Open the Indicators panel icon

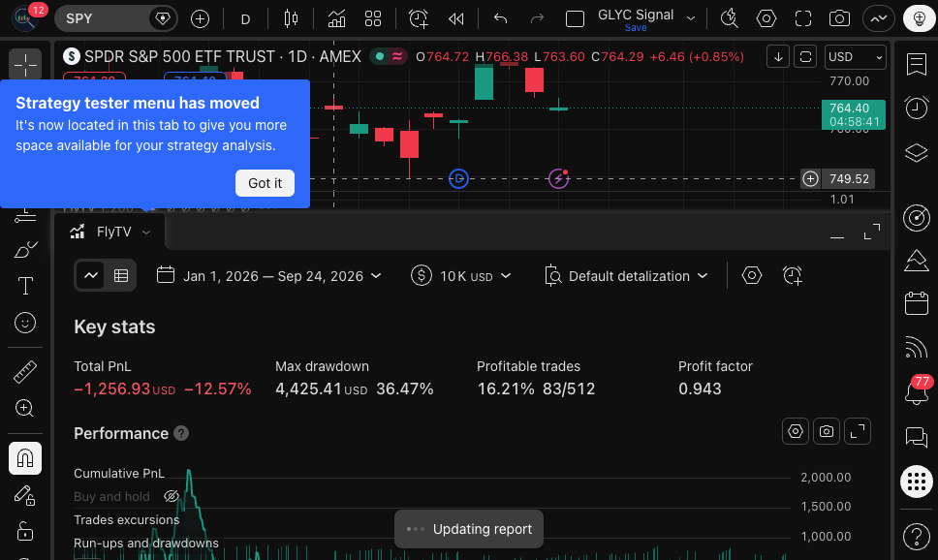tap(336, 19)
